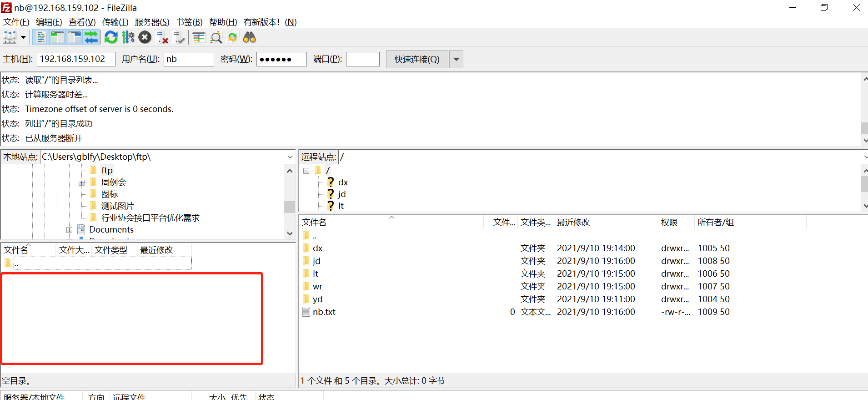Click the 密码 password field

[x=281, y=59]
